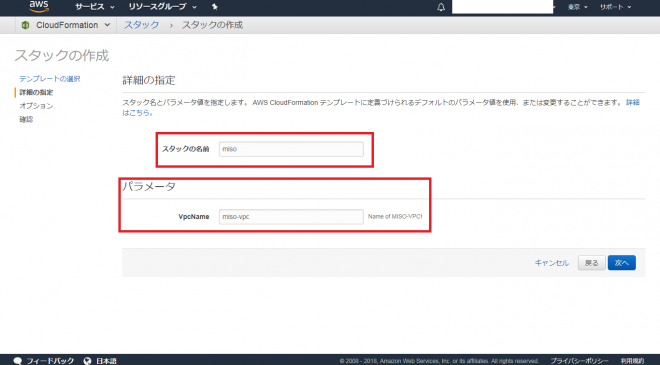Click the スタックの名前 input field

291,149
